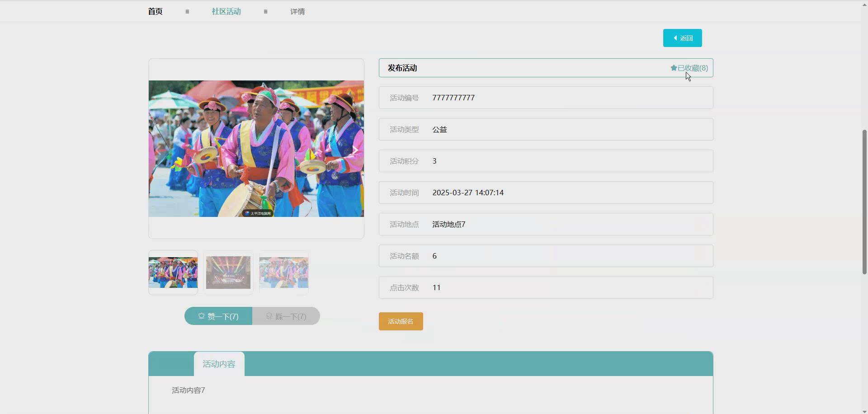Select the first parade thumbnail

[x=173, y=273]
